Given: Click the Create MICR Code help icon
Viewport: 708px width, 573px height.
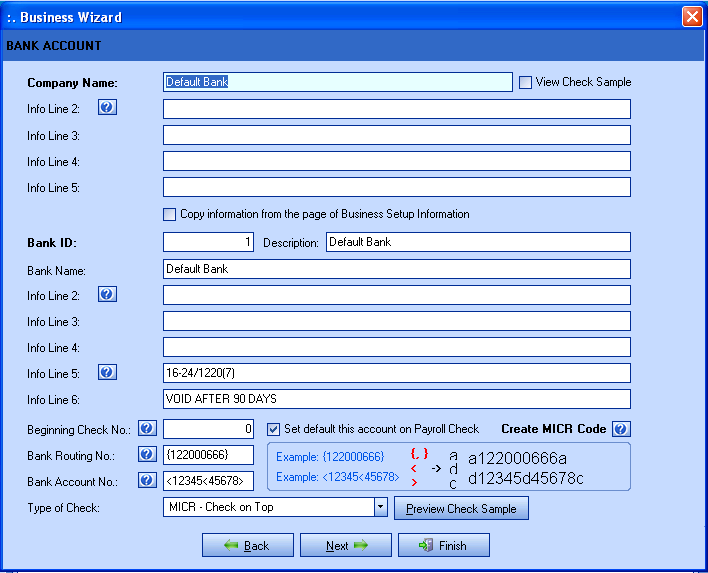Looking at the screenshot, I should click(x=621, y=429).
